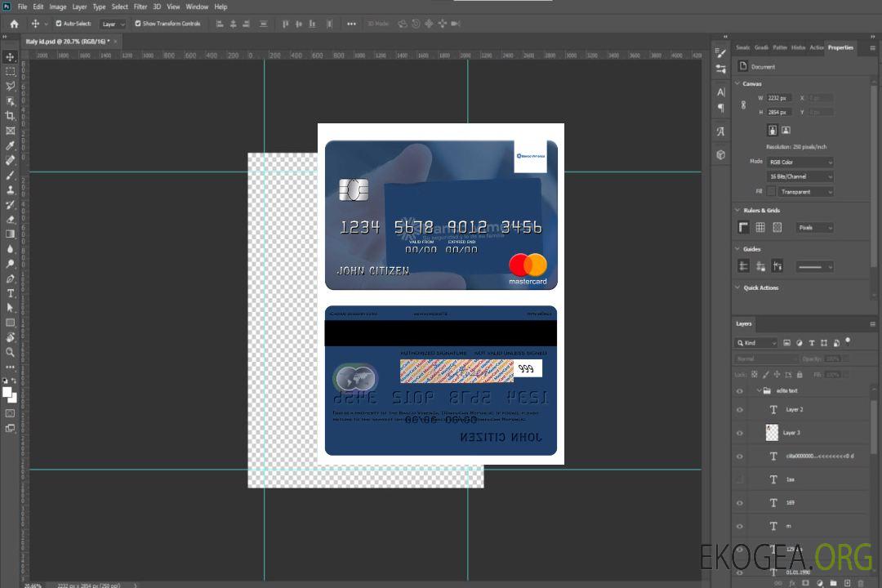Screen dimensions: 882x588
Task: Click the Add layer mask icon
Action: click(805, 583)
